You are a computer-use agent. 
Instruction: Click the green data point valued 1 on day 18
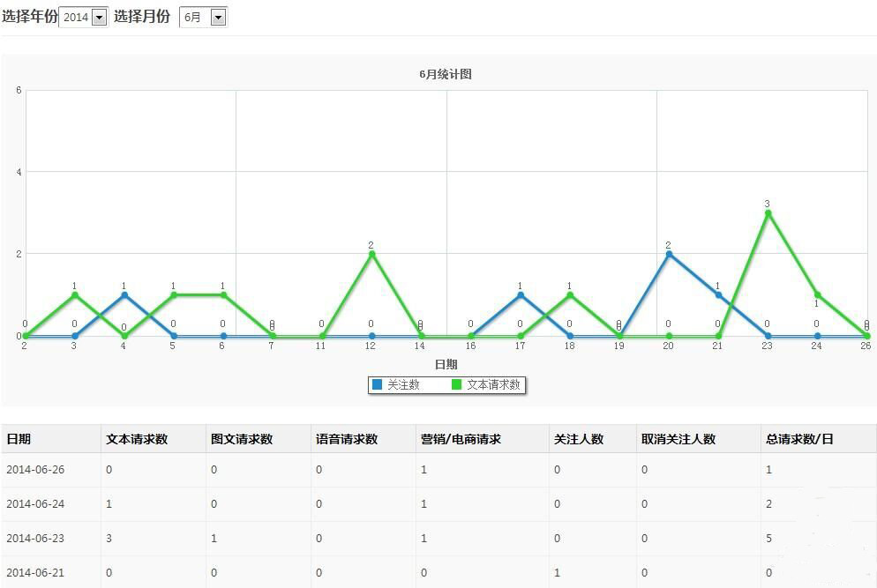coord(570,294)
